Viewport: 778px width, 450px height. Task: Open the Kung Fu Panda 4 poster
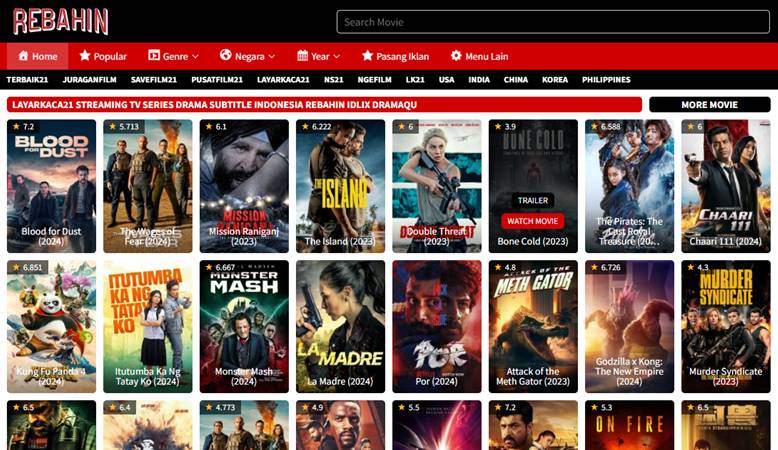[51, 326]
